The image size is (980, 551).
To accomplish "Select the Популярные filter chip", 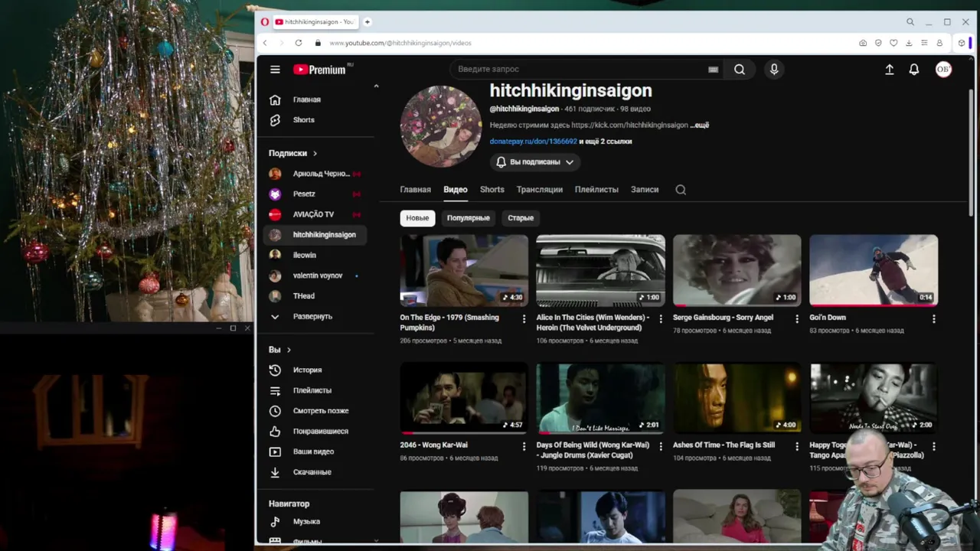I will (x=469, y=218).
